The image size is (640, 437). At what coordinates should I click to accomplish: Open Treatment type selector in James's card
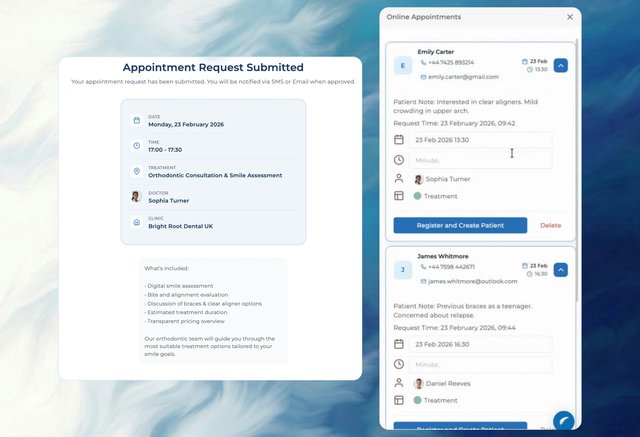(x=436, y=401)
